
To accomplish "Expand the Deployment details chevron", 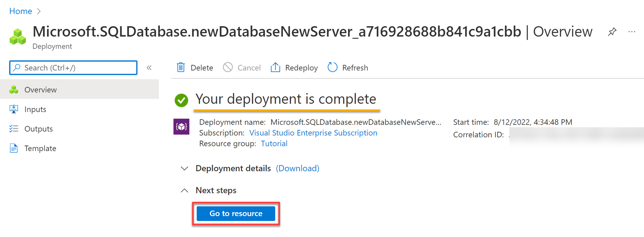I will pos(184,168).
